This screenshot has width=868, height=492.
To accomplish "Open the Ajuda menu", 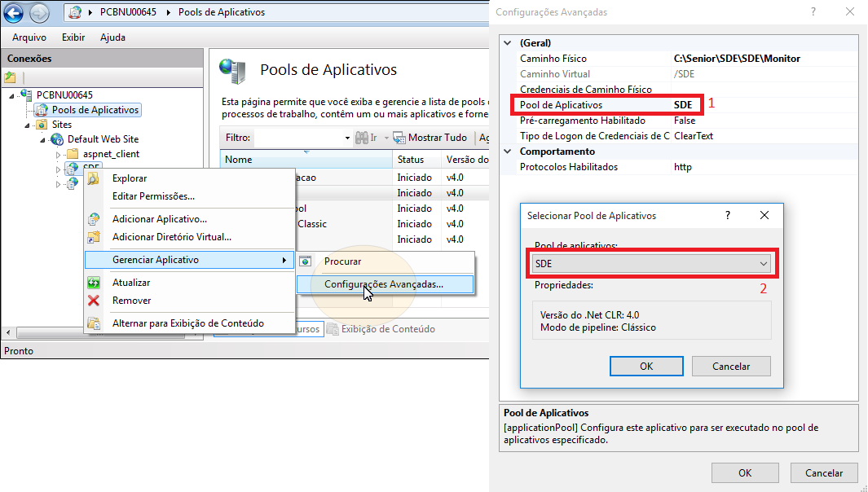I will [112, 37].
